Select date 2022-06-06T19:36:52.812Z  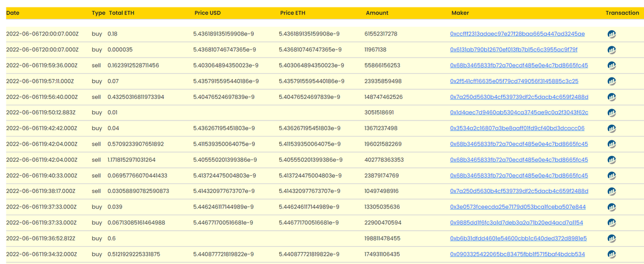pyautogui.click(x=41, y=238)
